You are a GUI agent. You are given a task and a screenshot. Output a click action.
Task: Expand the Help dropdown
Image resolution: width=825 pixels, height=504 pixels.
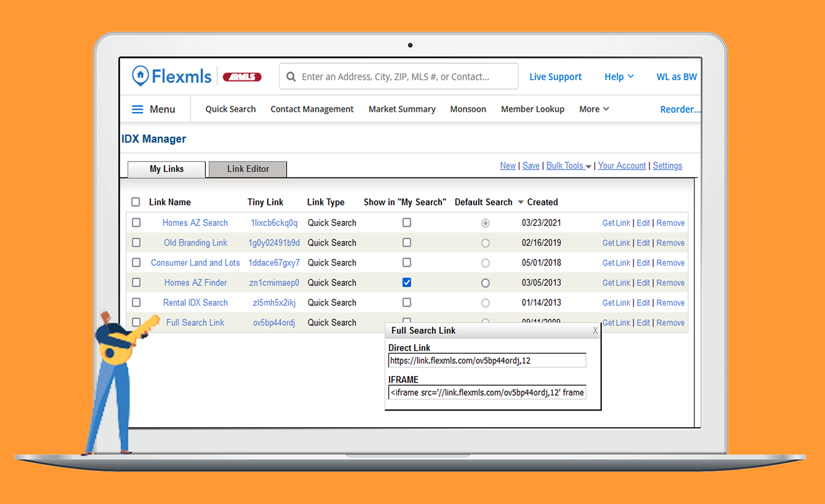point(619,77)
